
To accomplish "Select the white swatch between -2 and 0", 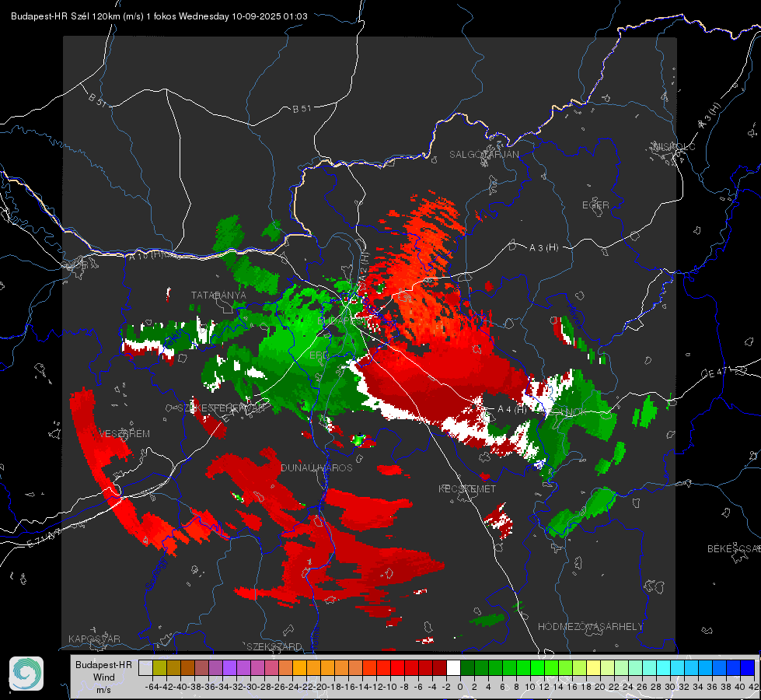I will (453, 668).
